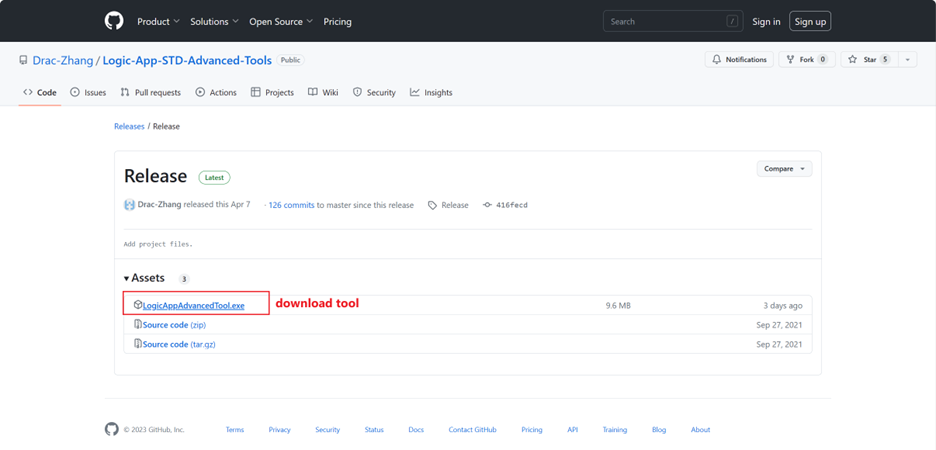Screen dimensions: 936x450
Task: Switch to the Security tab
Action: pos(374,93)
